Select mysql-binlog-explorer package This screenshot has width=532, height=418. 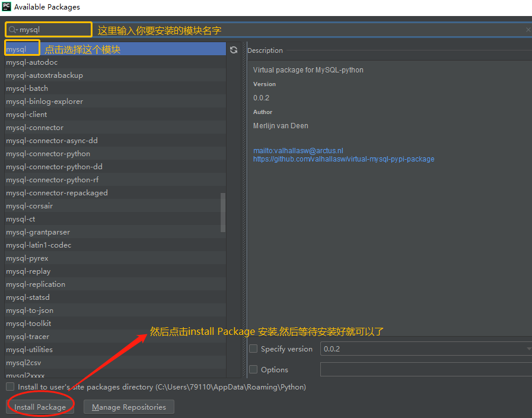click(116, 101)
